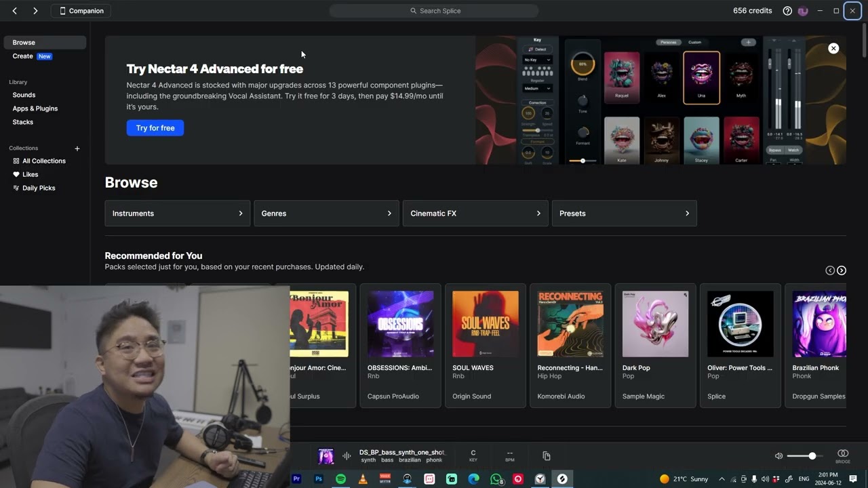Image resolution: width=868 pixels, height=488 pixels.
Task: Dismiss the Nectar 4 promo banner
Action: pyautogui.click(x=833, y=48)
